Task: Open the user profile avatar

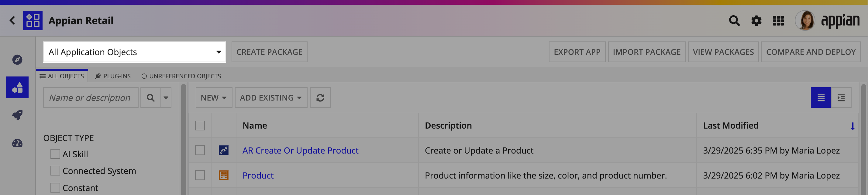Action: tap(805, 20)
